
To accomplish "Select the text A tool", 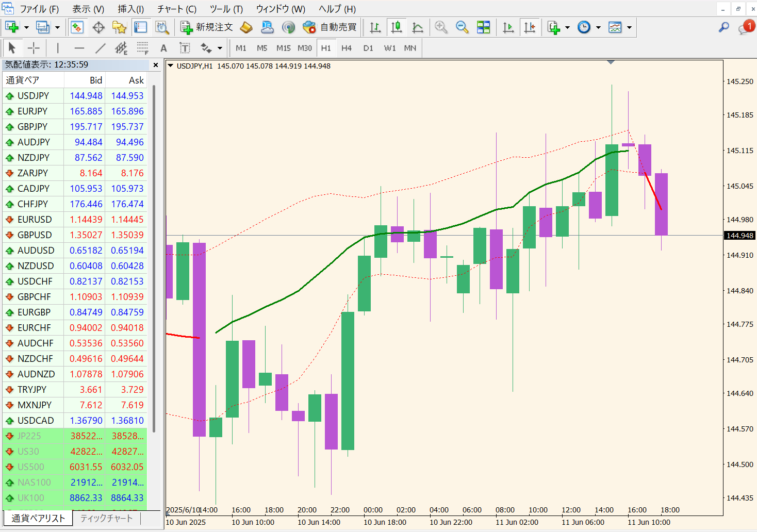I will (163, 48).
